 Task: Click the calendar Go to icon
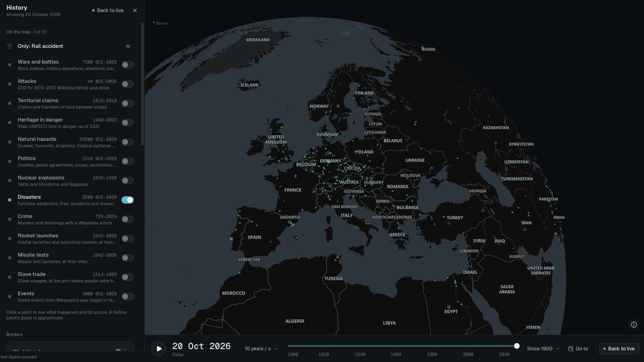[571, 349]
